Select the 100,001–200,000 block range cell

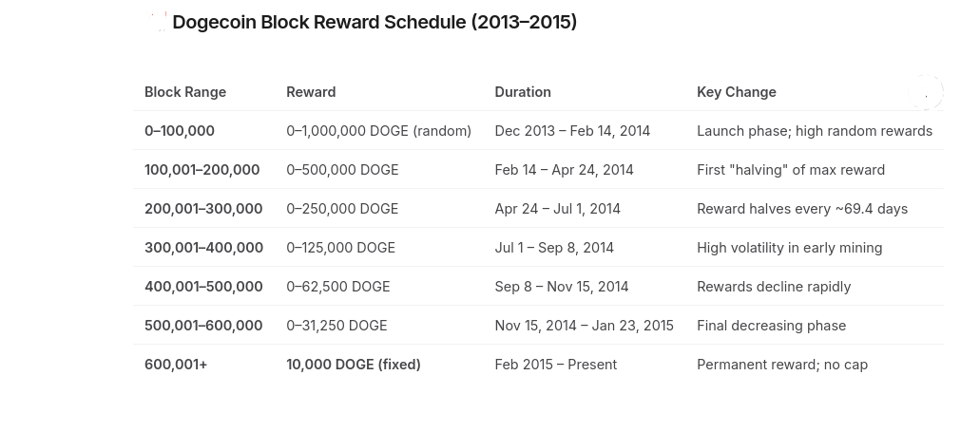[202, 170]
